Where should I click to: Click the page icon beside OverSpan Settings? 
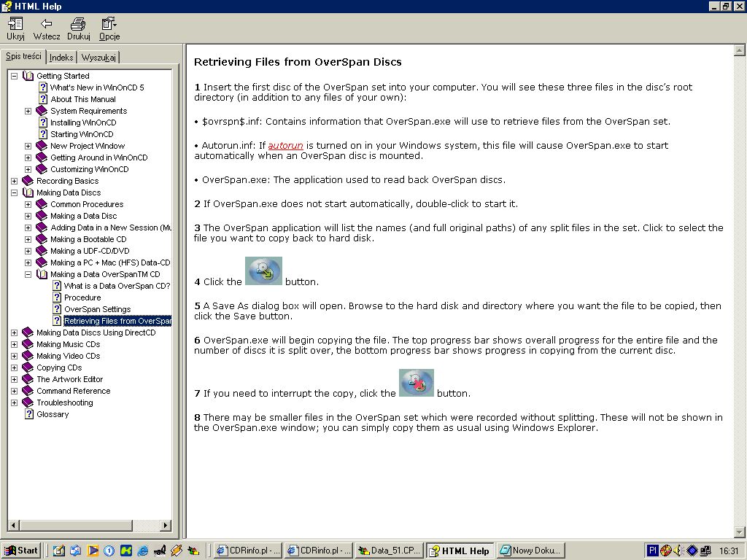click(57, 309)
